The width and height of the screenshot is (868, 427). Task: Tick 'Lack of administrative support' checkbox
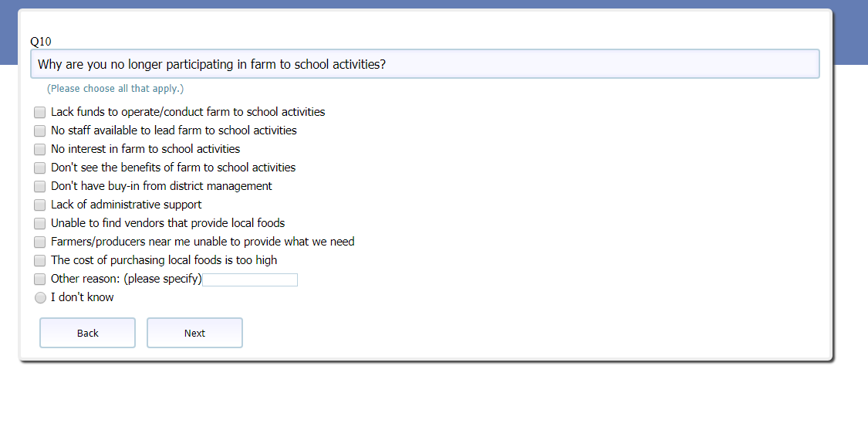(x=40, y=205)
